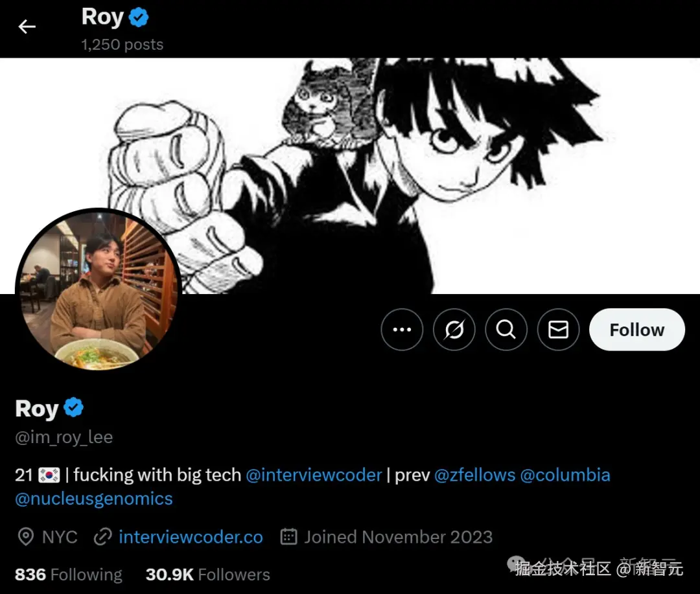Open the @nucleusgenomics mention link
This screenshot has width=700, height=594.
[94, 499]
